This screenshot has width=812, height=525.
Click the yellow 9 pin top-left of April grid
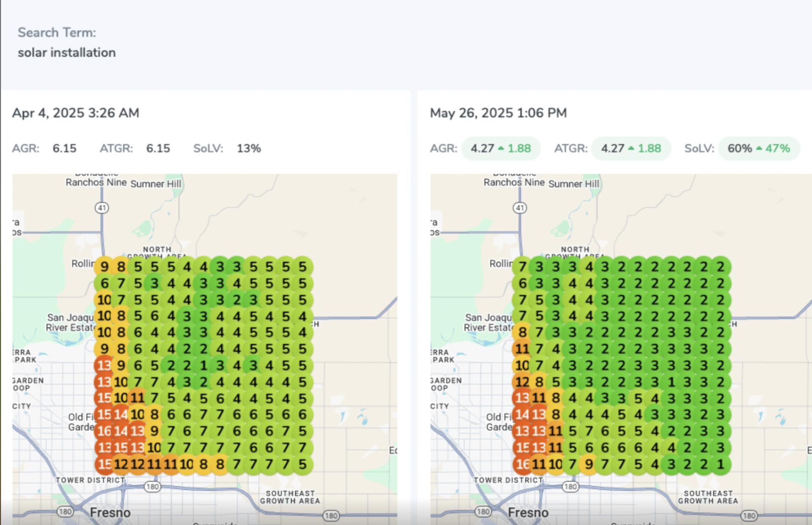[104, 266]
